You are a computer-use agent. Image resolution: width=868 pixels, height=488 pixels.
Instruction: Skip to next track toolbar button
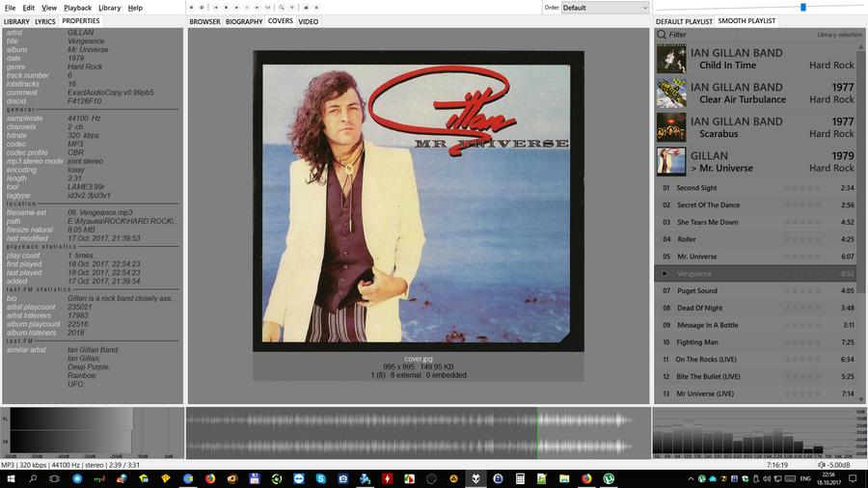(x=257, y=8)
